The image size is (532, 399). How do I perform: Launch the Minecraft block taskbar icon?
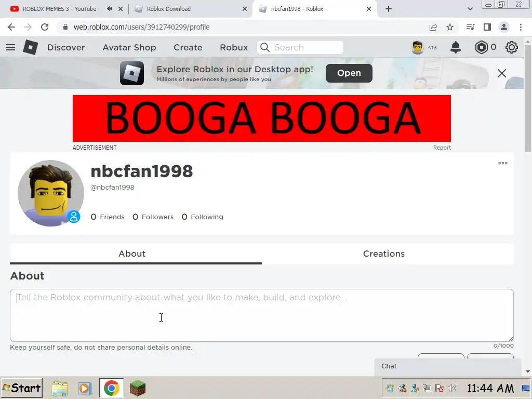click(x=137, y=388)
